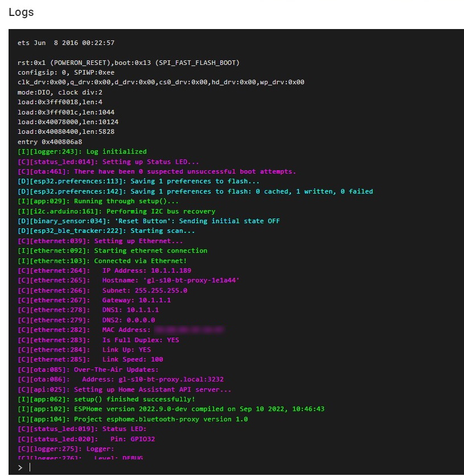The height and width of the screenshot is (476, 464).
Task: Click the 'Link Speed: 100' line
Action: click(x=90, y=359)
